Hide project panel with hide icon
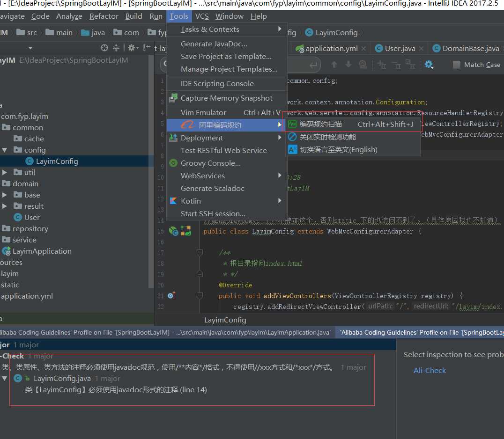Screen dimensions: 504x439 pos(147,48)
